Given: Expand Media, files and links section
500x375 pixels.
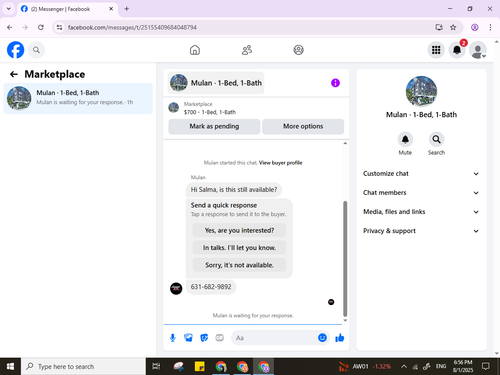Looking at the screenshot, I should (x=421, y=212).
